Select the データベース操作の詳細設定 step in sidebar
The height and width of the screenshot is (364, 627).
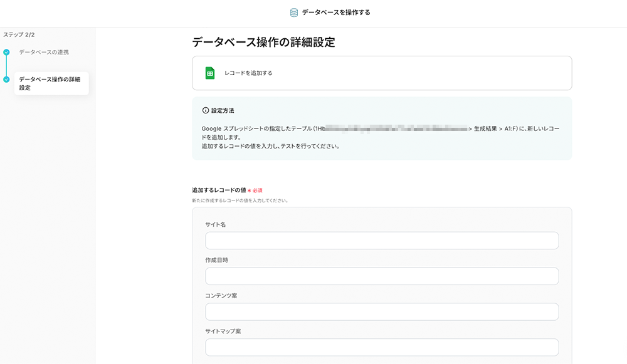click(x=50, y=83)
